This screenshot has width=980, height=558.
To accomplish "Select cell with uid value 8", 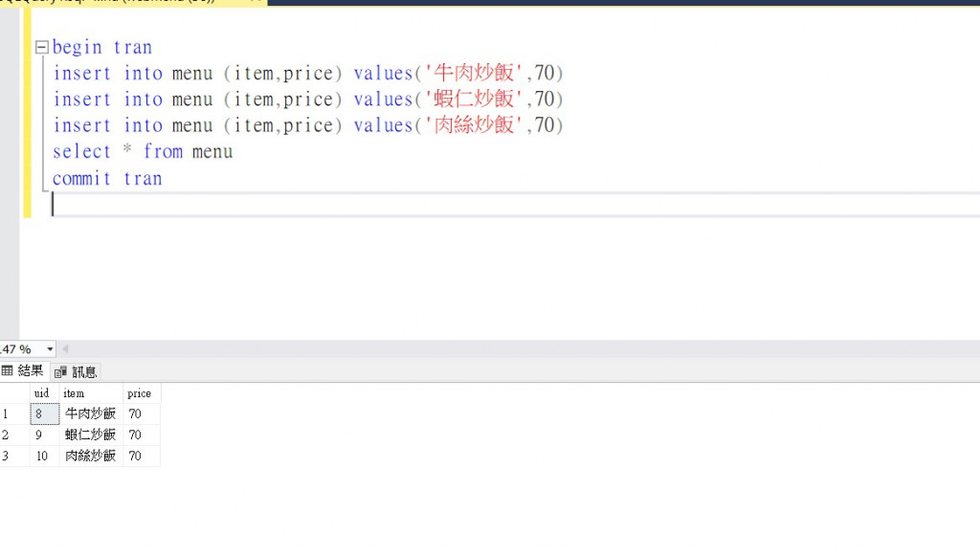I will [x=44, y=413].
